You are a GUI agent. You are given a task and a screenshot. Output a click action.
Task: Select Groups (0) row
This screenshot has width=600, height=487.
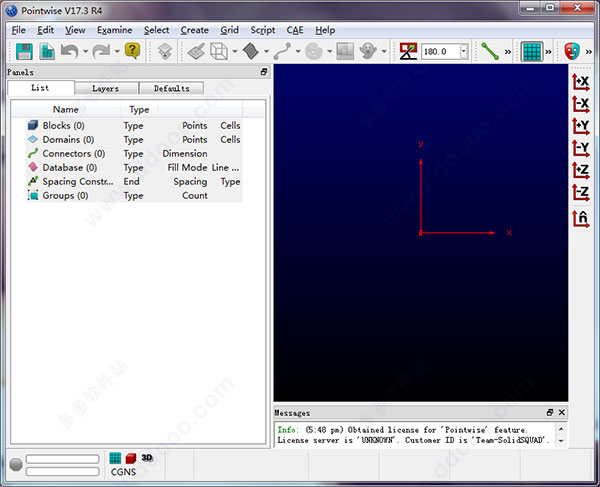134,195
